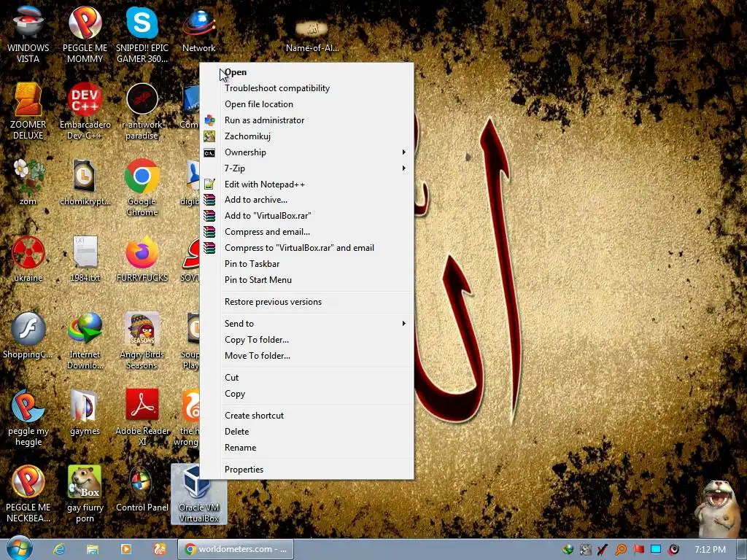
Task: Choose Copy in the context menu
Action: [307, 394]
